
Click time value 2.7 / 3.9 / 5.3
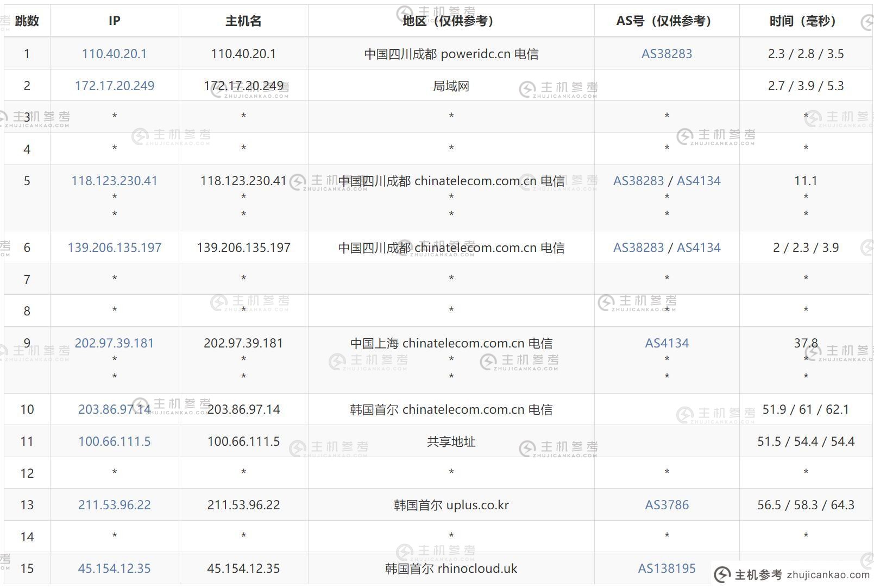[x=806, y=86]
